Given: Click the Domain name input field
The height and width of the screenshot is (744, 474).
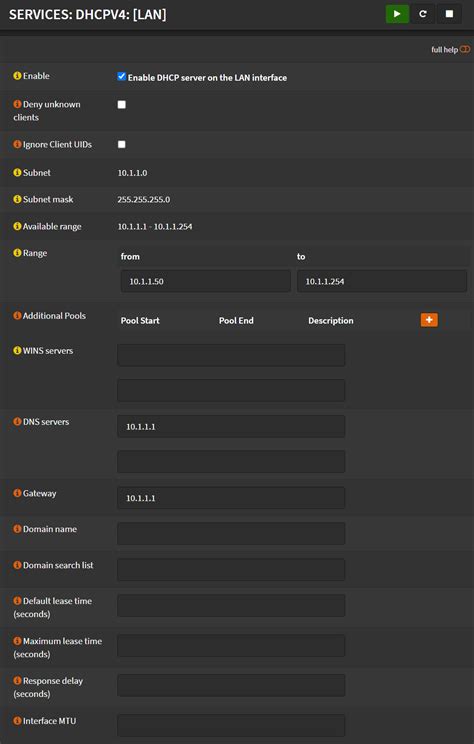Looking at the screenshot, I should [231, 534].
